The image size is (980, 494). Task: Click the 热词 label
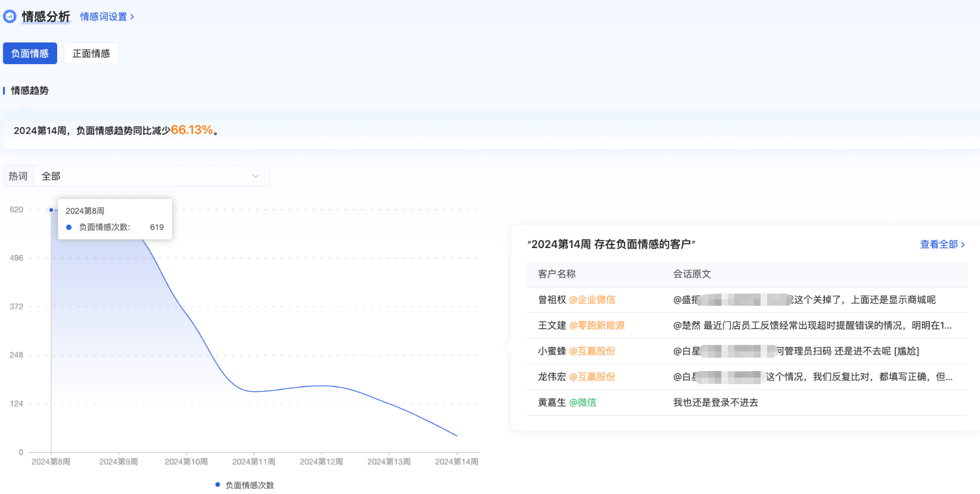[x=18, y=176]
